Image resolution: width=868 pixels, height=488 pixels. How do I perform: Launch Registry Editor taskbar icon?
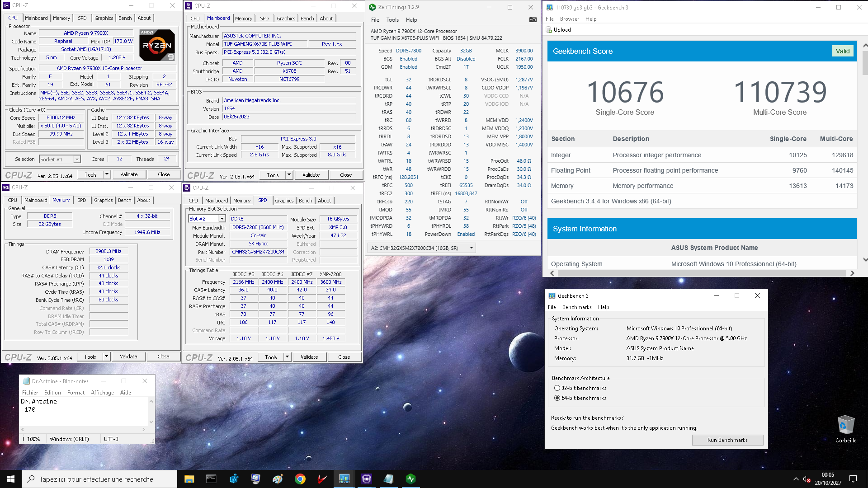(x=234, y=479)
